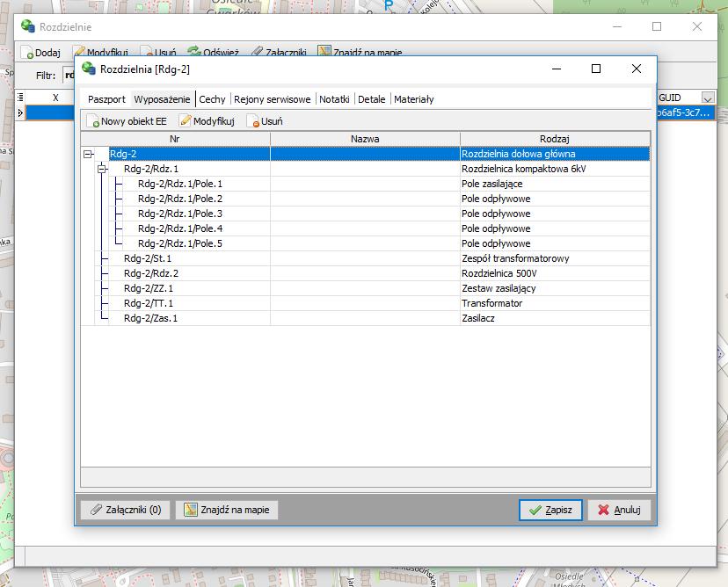The image size is (728, 587).
Task: Click Dodaj in the Rozdzielnie window toolbar
Action: (x=40, y=53)
